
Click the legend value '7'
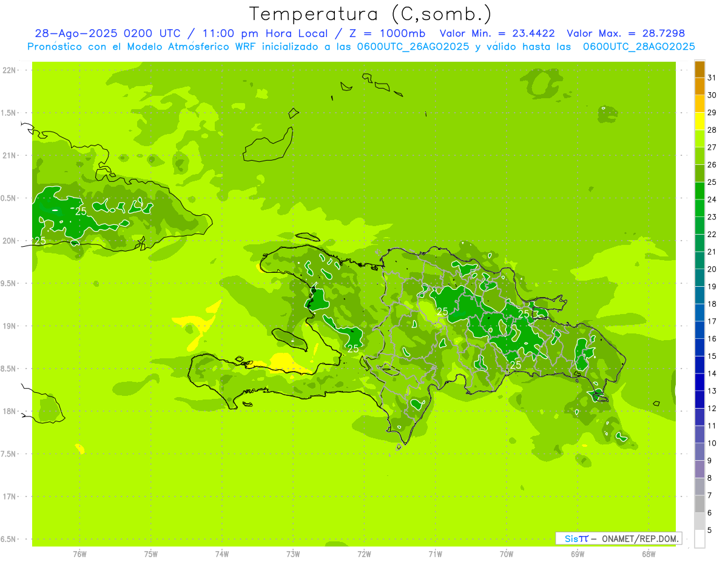point(710,496)
